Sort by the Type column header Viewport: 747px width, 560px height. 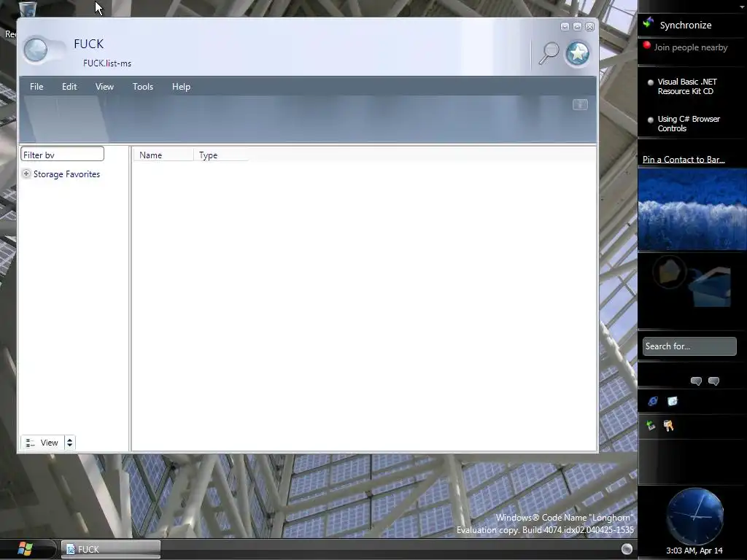[x=221, y=155]
